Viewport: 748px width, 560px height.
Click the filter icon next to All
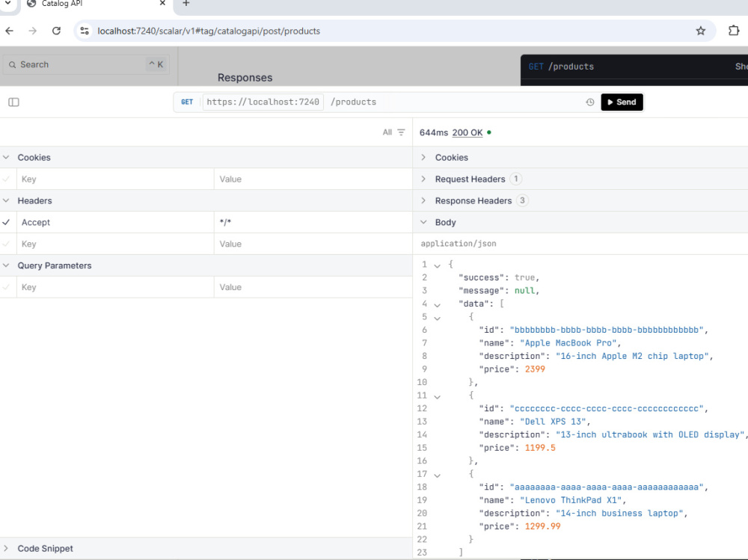click(x=401, y=132)
